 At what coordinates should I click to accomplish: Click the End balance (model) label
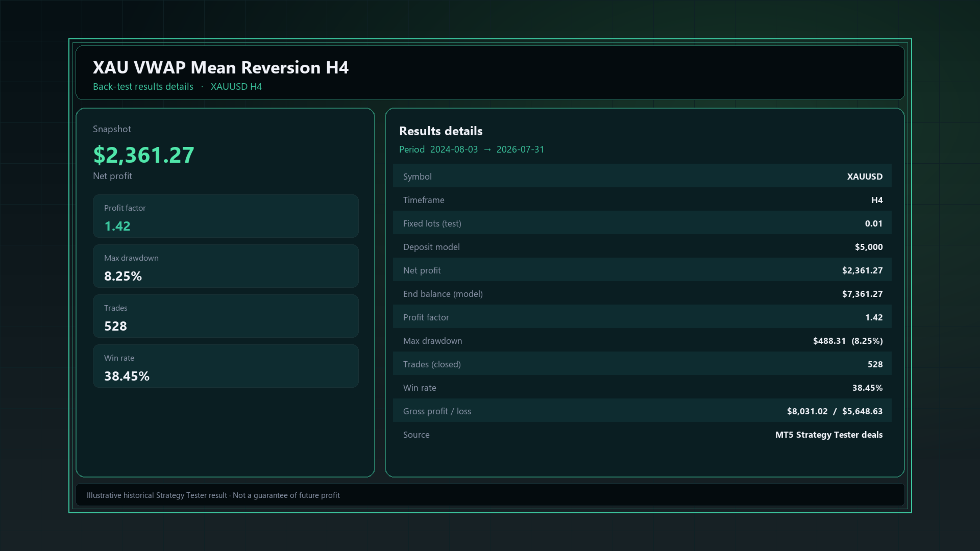coord(443,294)
